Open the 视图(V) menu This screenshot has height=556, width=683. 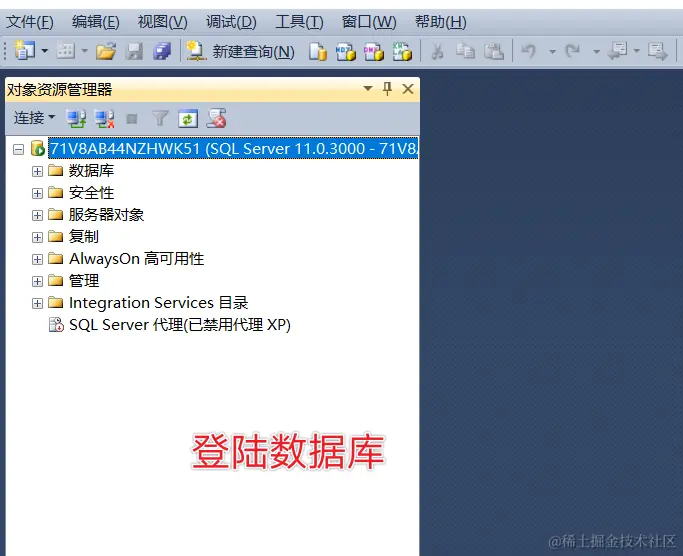click(162, 21)
